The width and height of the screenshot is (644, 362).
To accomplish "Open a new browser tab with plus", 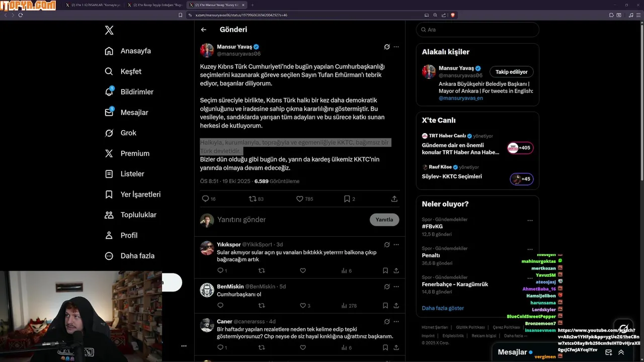I will [x=253, y=5].
